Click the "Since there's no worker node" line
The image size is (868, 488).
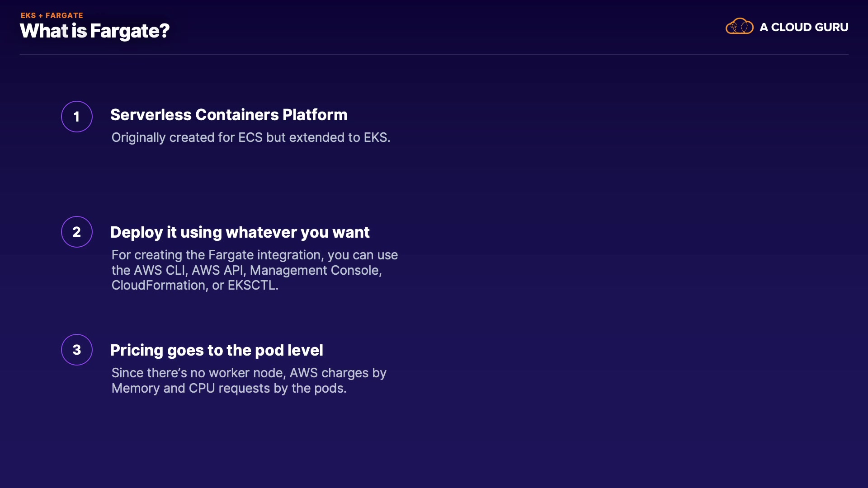point(249,373)
